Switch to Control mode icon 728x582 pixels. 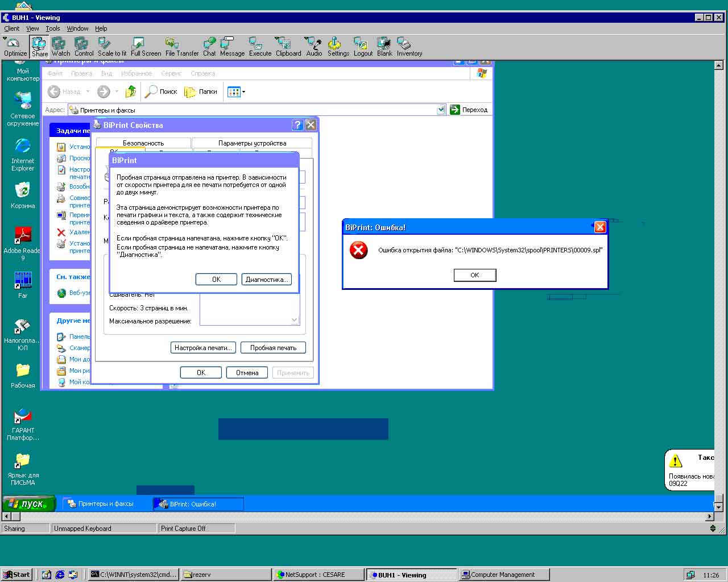pyautogui.click(x=84, y=47)
